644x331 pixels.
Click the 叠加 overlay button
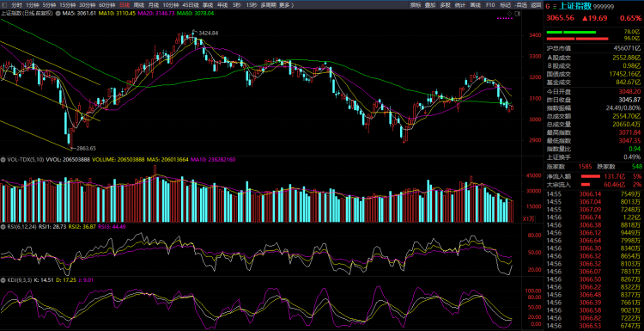pyautogui.click(x=430, y=5)
